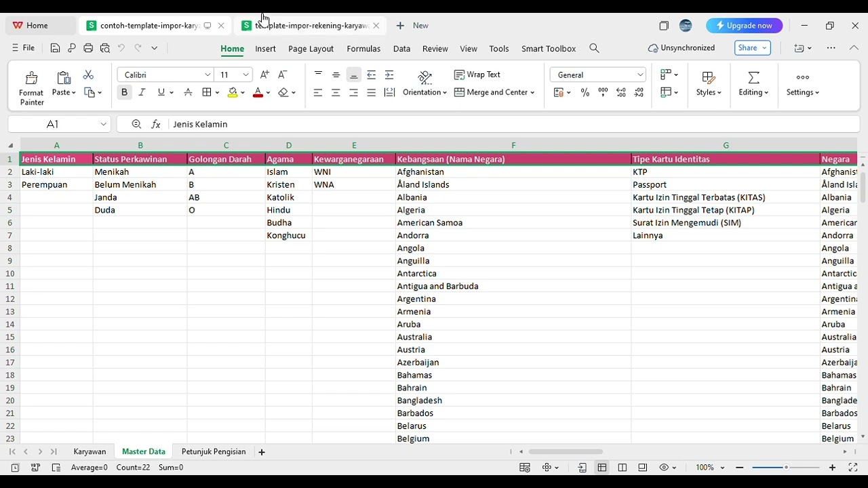This screenshot has width=868, height=488.
Task: Click Unsynchronized status
Action: 682,48
